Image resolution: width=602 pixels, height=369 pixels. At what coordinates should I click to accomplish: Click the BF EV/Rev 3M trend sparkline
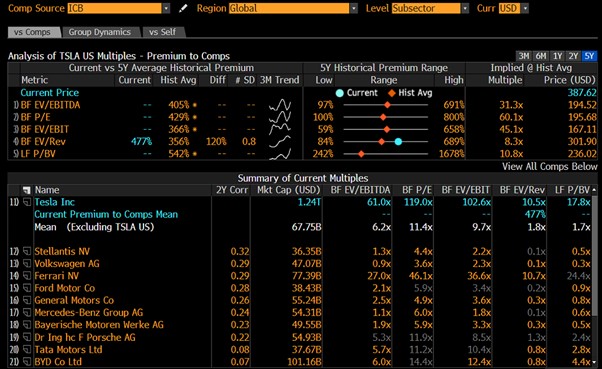280,142
